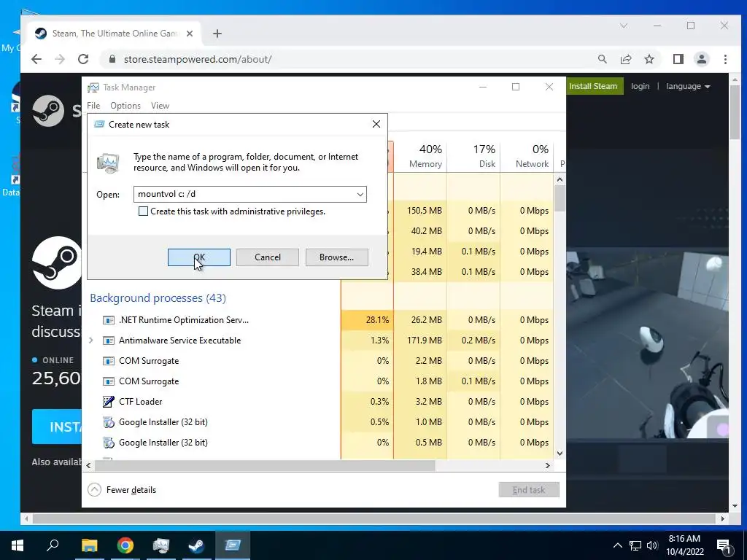Viewport: 747px width, 560px height.
Task: Cancel the Create new task dialog
Action: [x=267, y=257]
